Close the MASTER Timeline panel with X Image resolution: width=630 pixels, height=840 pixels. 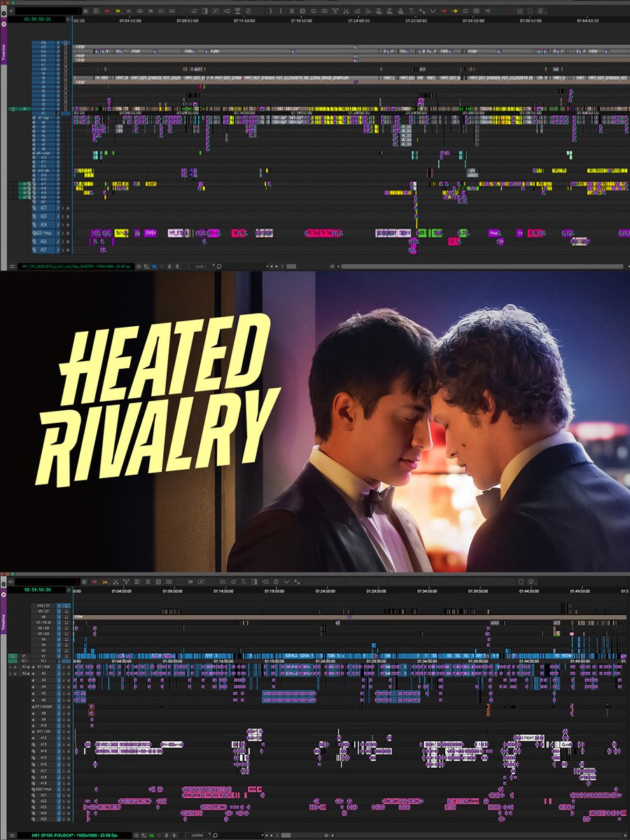(x=3, y=24)
